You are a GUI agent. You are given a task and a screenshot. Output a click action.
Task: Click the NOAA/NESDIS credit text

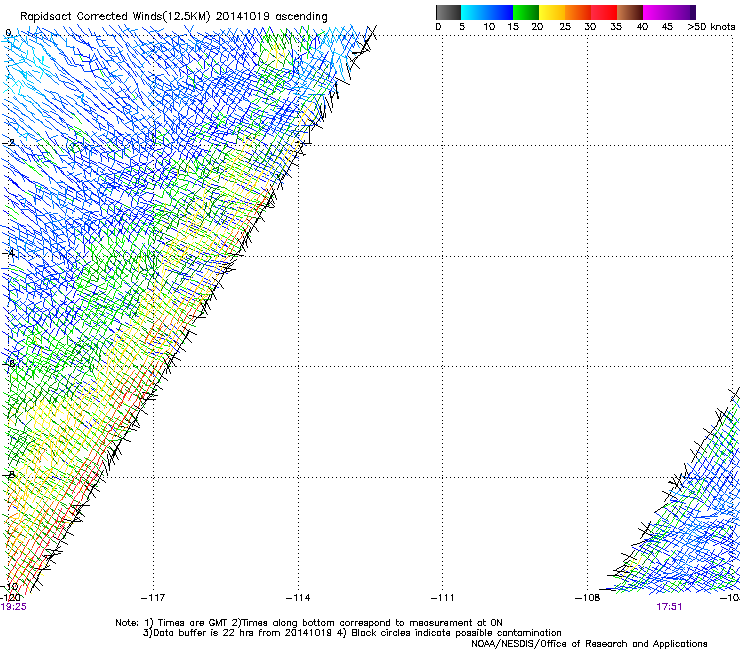[589, 644]
